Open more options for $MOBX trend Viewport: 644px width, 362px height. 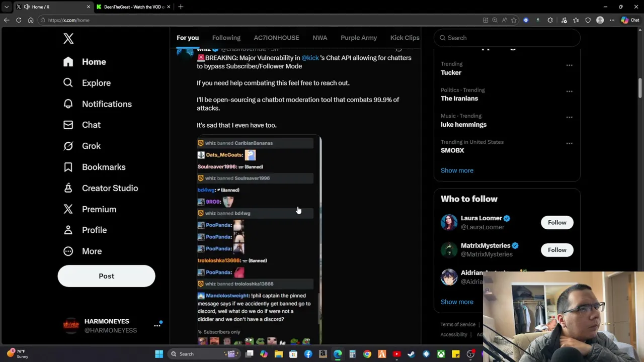569,143
